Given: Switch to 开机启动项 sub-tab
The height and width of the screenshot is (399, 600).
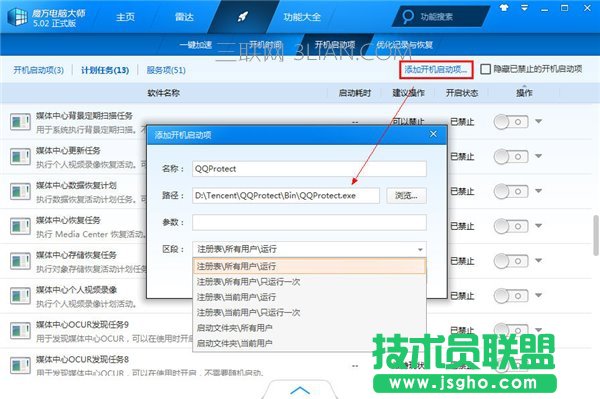Looking at the screenshot, I should [335, 45].
